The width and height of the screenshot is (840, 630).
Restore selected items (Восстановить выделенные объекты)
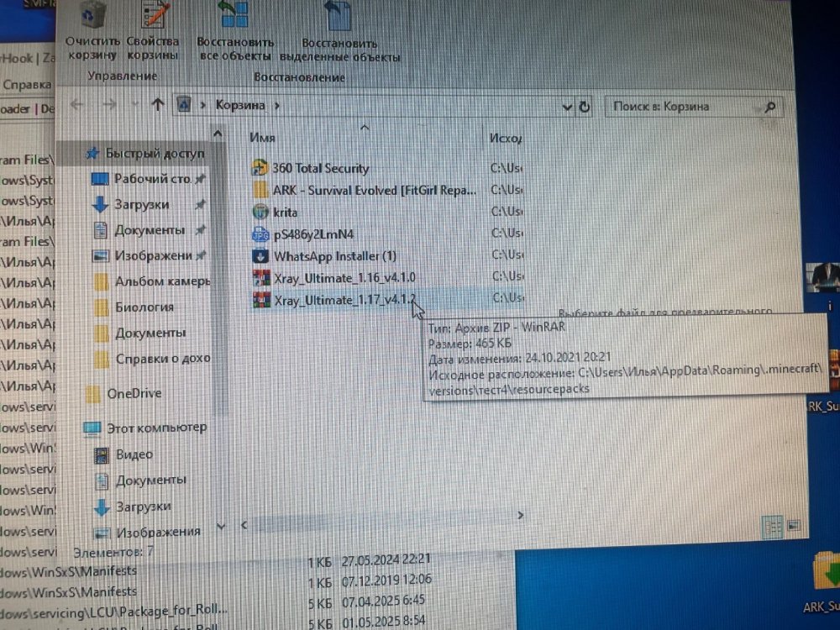pyautogui.click(x=339, y=32)
